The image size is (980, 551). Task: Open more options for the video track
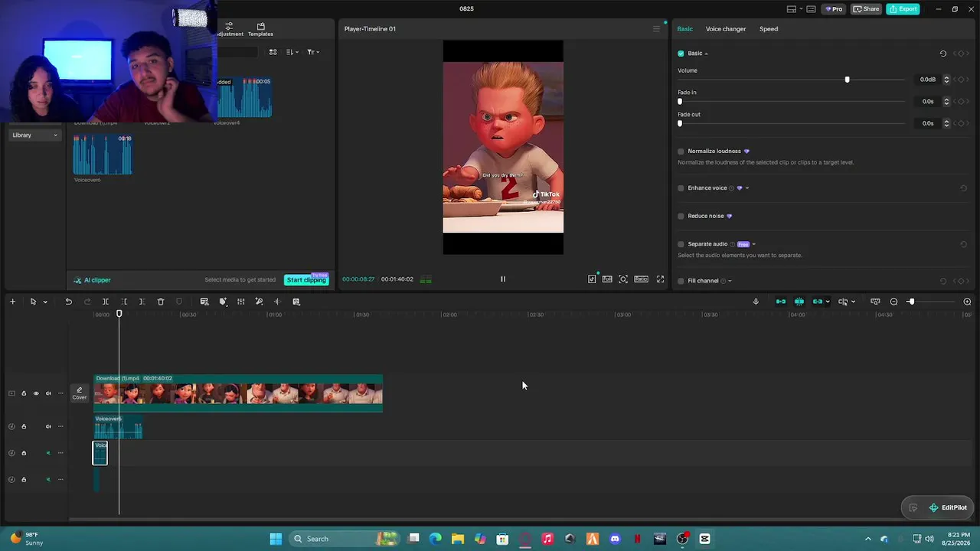[x=60, y=393]
